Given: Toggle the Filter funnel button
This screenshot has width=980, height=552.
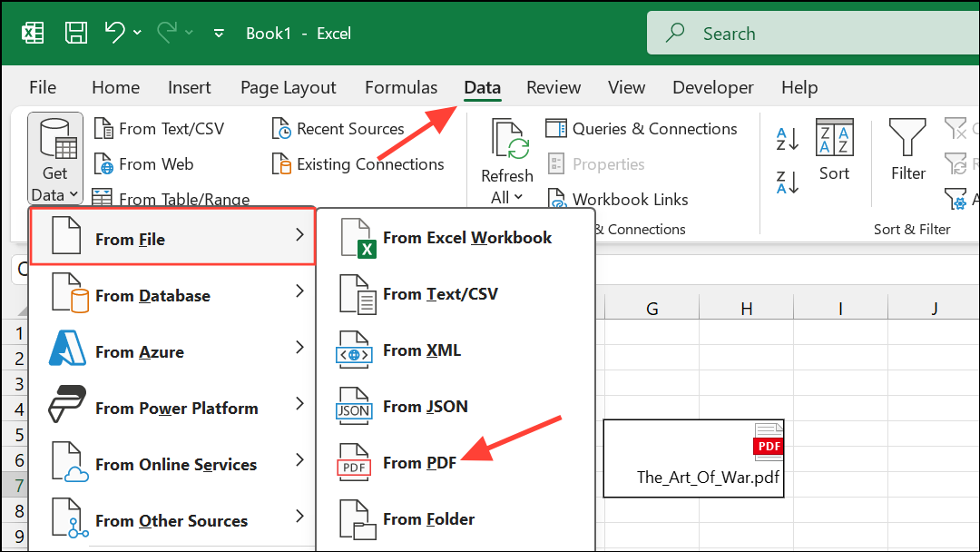Looking at the screenshot, I should [x=907, y=150].
